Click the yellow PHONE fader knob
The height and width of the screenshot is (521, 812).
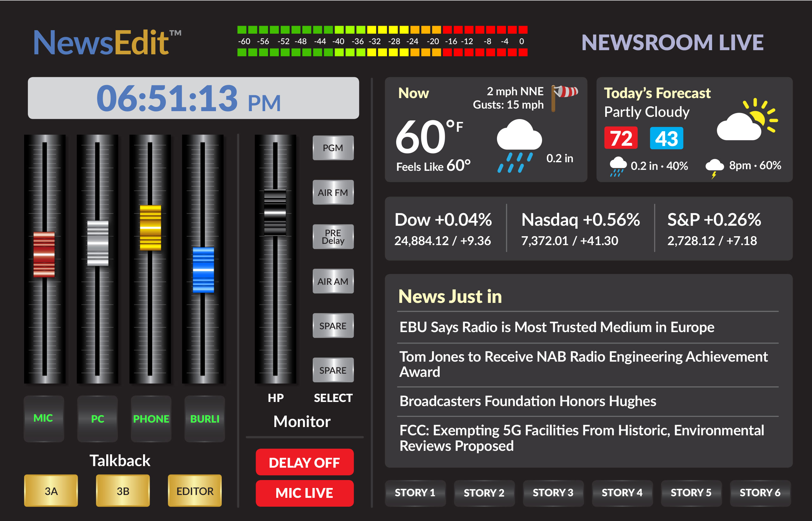click(150, 228)
